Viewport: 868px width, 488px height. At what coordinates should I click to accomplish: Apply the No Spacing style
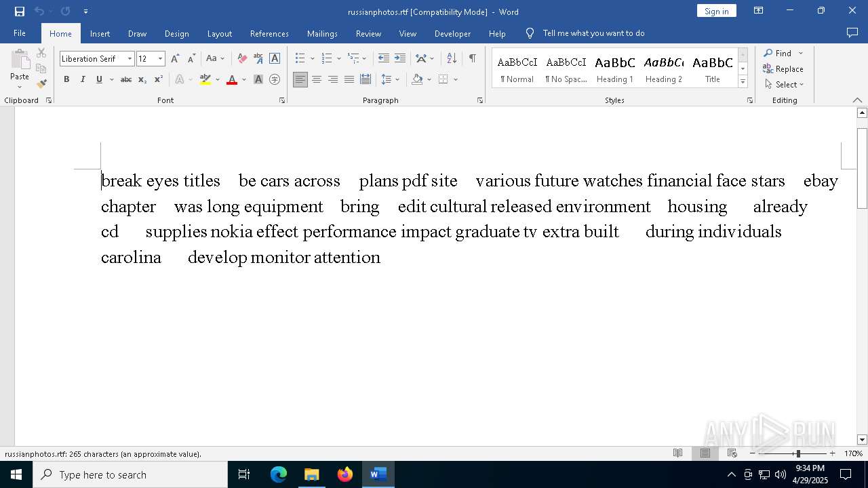tap(566, 68)
